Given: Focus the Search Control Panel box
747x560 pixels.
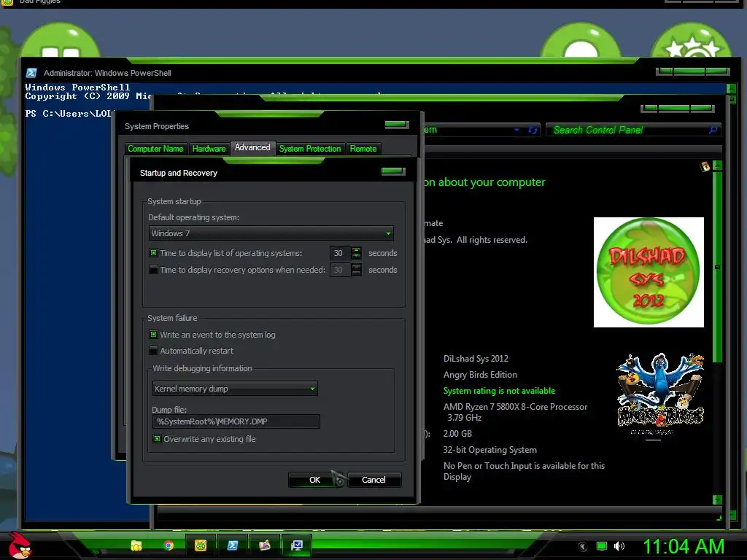Looking at the screenshot, I should coord(628,130).
